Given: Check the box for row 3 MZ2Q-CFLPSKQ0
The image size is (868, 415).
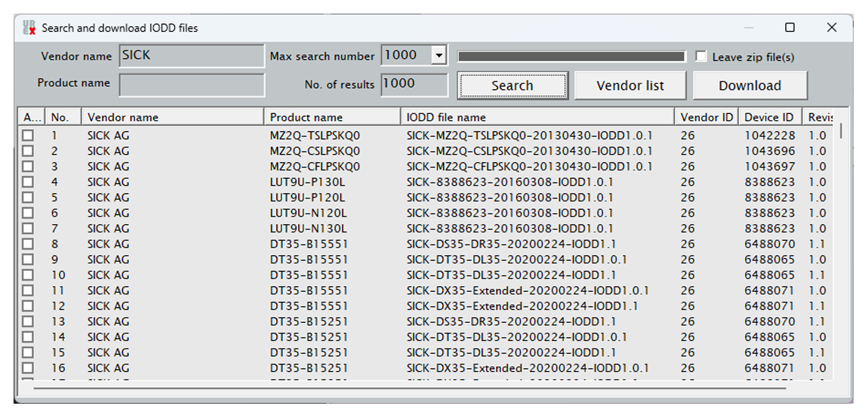Looking at the screenshot, I should [28, 167].
